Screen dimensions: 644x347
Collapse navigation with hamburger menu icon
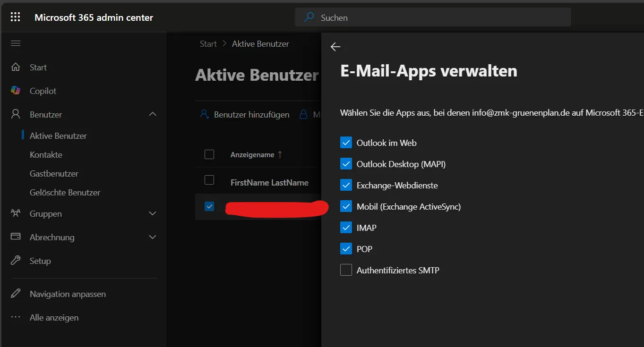[x=16, y=43]
